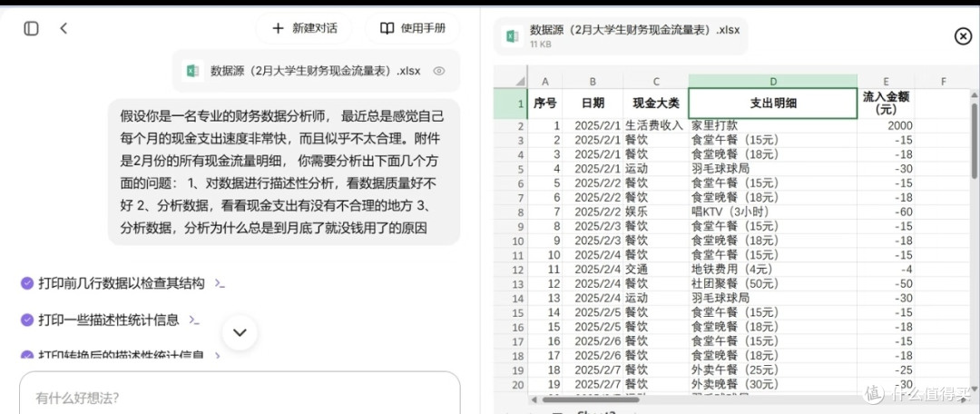
Task: Click the Excel icon in the chat attachment
Action: pos(192,71)
